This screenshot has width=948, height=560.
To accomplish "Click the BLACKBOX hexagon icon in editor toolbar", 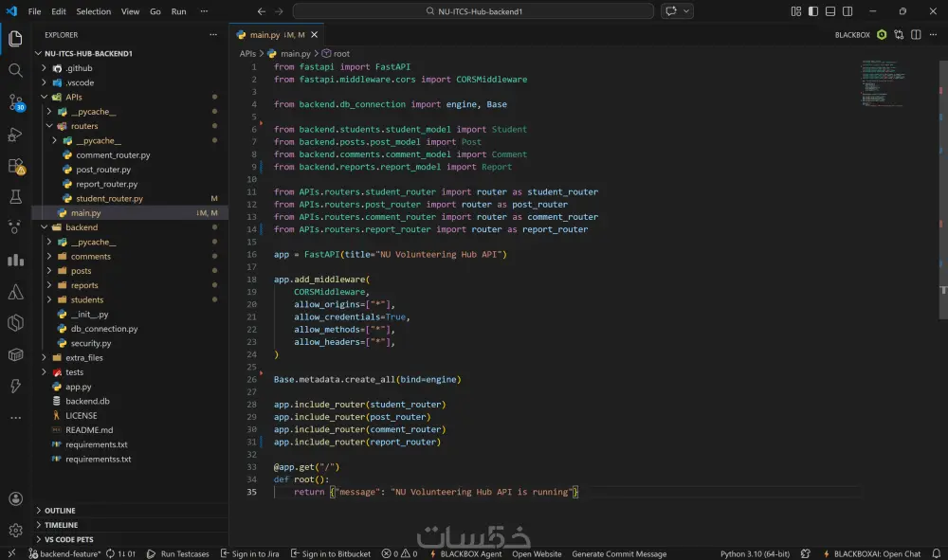I will (882, 34).
